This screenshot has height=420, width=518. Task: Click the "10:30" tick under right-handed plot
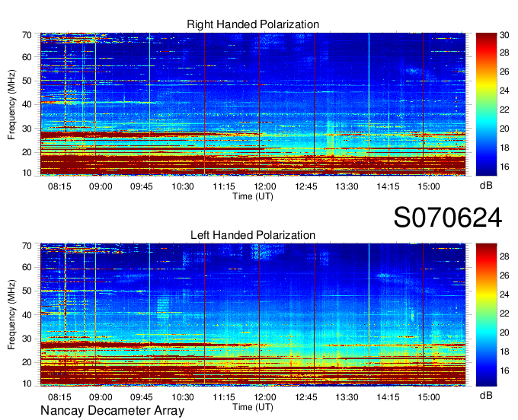[x=183, y=186]
